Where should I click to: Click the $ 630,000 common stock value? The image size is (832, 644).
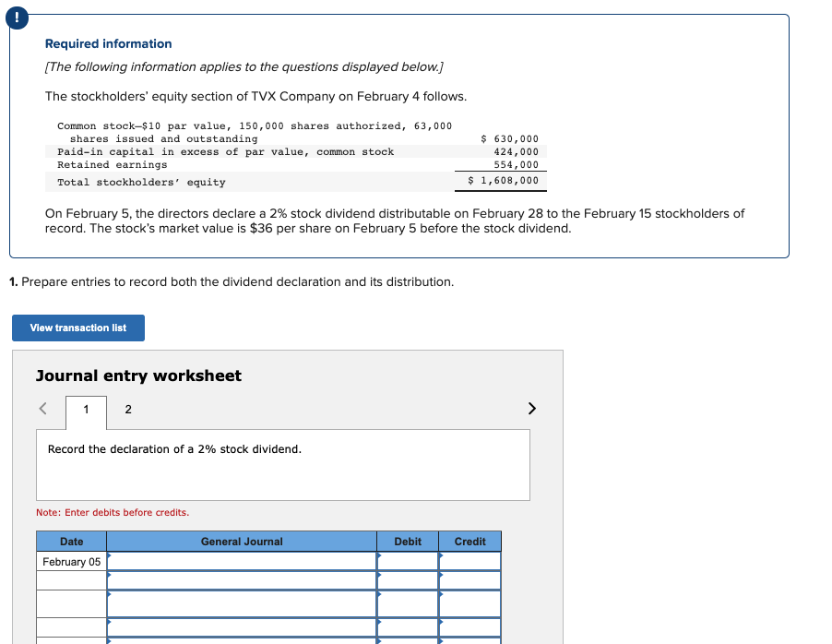pyautogui.click(x=509, y=138)
